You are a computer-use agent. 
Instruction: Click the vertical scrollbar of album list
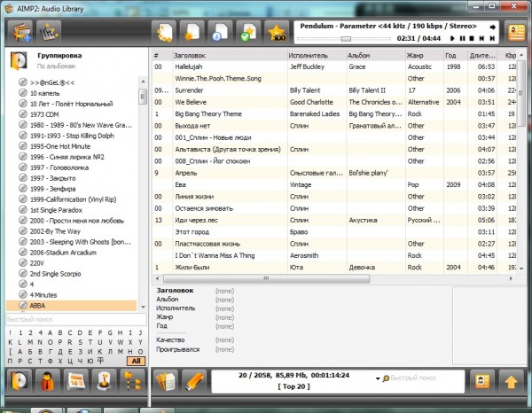(143, 97)
